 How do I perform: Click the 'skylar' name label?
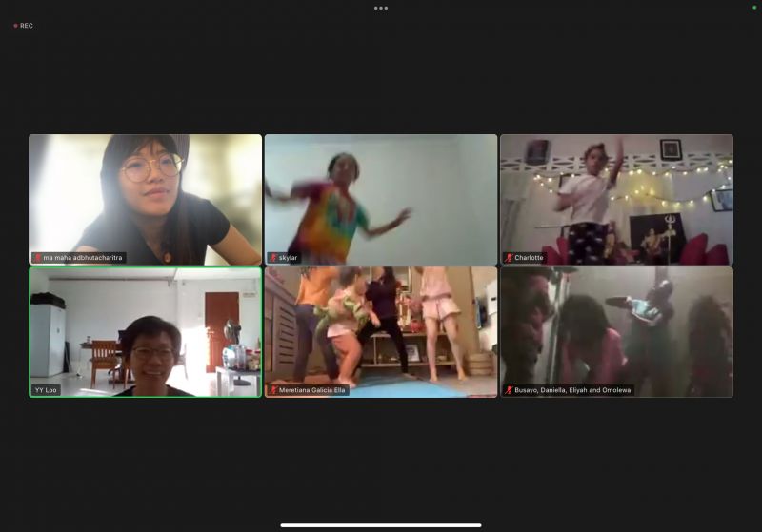[289, 258]
